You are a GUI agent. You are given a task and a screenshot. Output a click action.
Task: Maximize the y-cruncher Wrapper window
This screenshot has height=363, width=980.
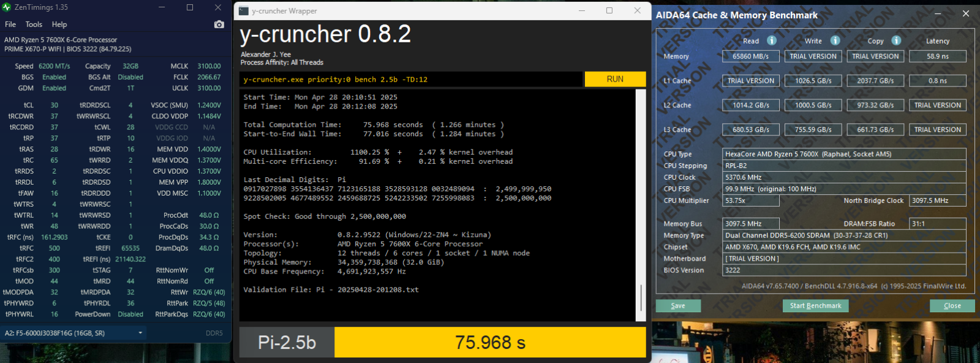click(609, 10)
